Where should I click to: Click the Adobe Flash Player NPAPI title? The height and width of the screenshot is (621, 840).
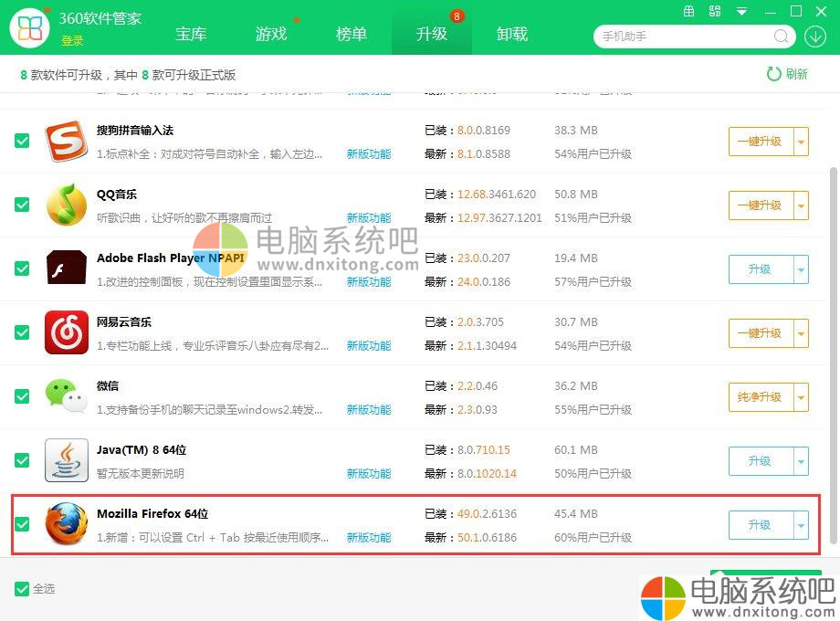[171, 258]
